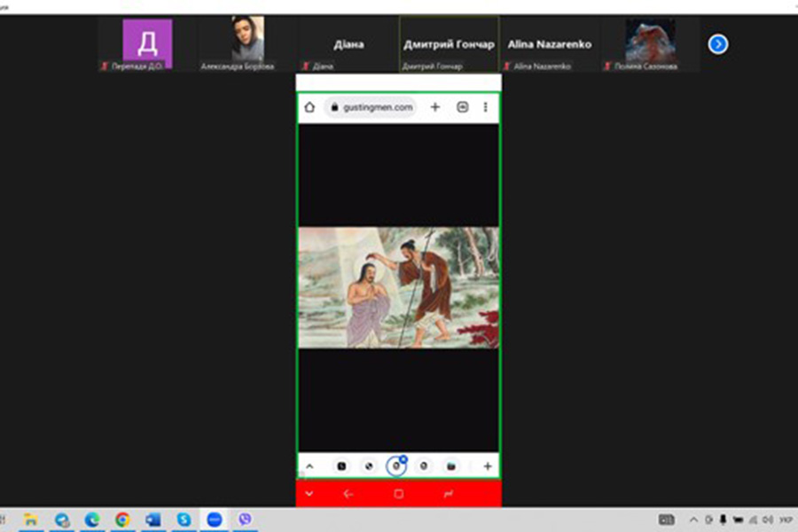Open Google Chrome from the taskbar
Viewport: 798px width, 532px height.
click(x=122, y=520)
